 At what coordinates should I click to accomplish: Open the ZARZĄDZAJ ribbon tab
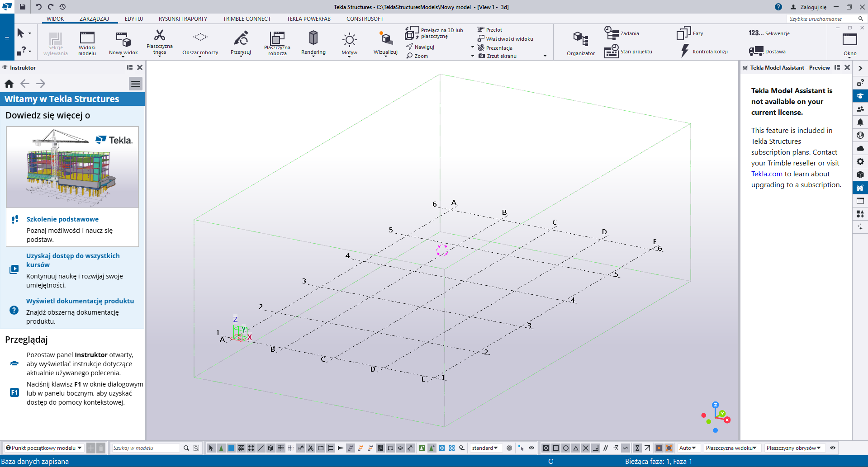94,19
